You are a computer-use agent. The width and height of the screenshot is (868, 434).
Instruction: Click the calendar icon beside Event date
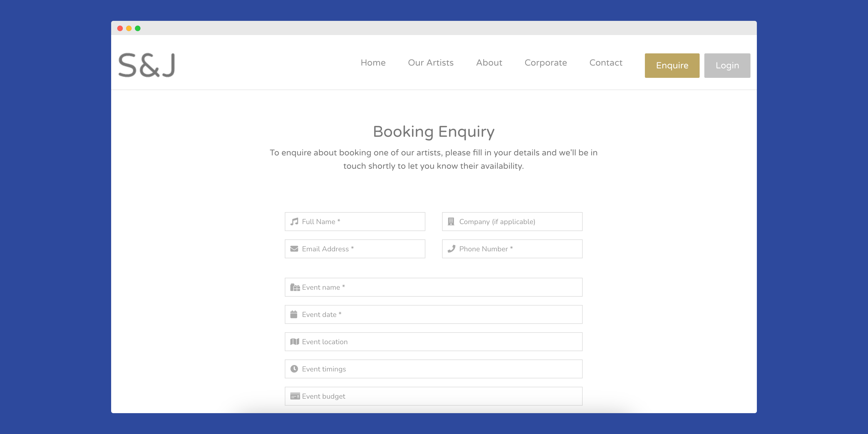(x=294, y=314)
